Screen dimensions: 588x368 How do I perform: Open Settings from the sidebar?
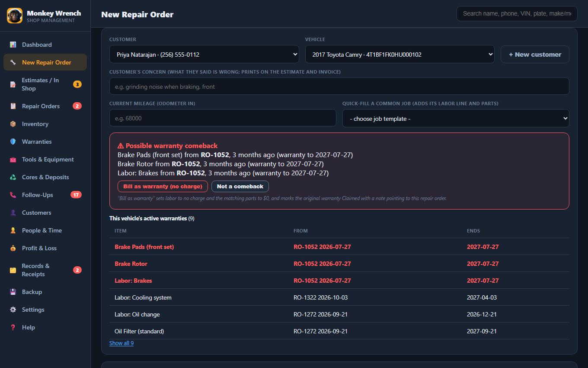(x=45, y=310)
